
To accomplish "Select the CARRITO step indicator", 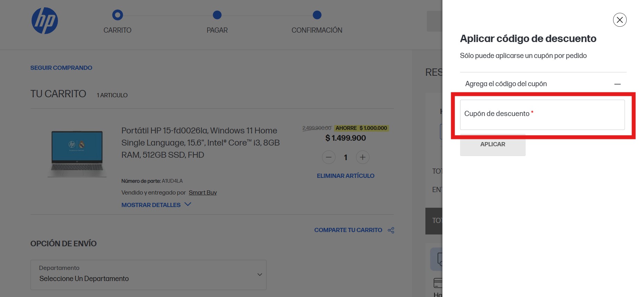I will pyautogui.click(x=118, y=15).
